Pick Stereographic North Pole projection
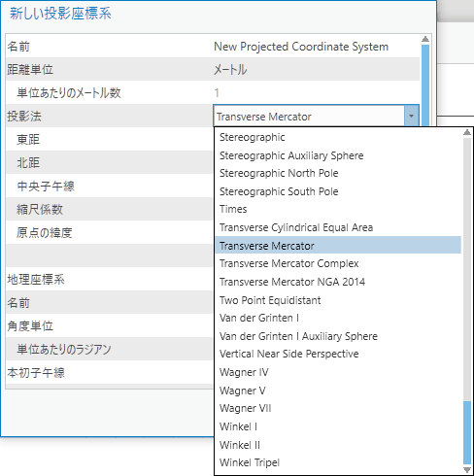This screenshot has width=474, height=476. point(338,173)
